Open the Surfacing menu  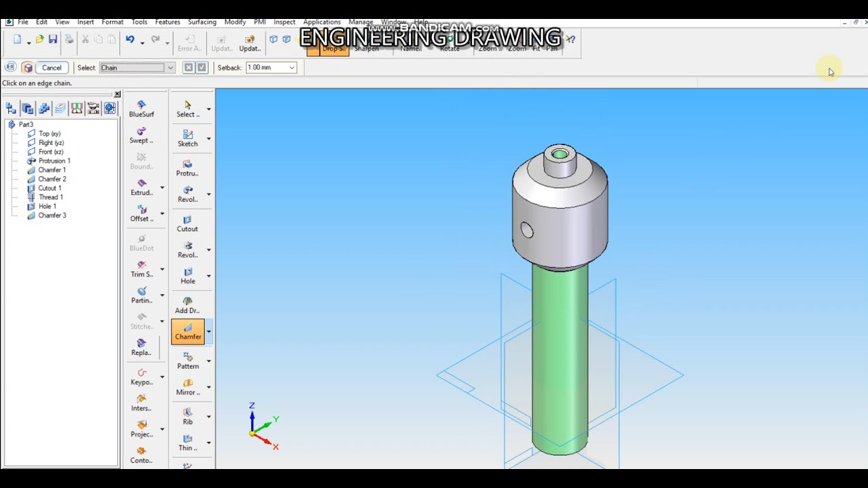pyautogui.click(x=202, y=22)
